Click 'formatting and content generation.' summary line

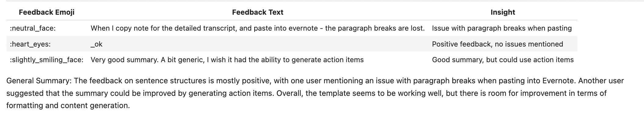point(68,106)
